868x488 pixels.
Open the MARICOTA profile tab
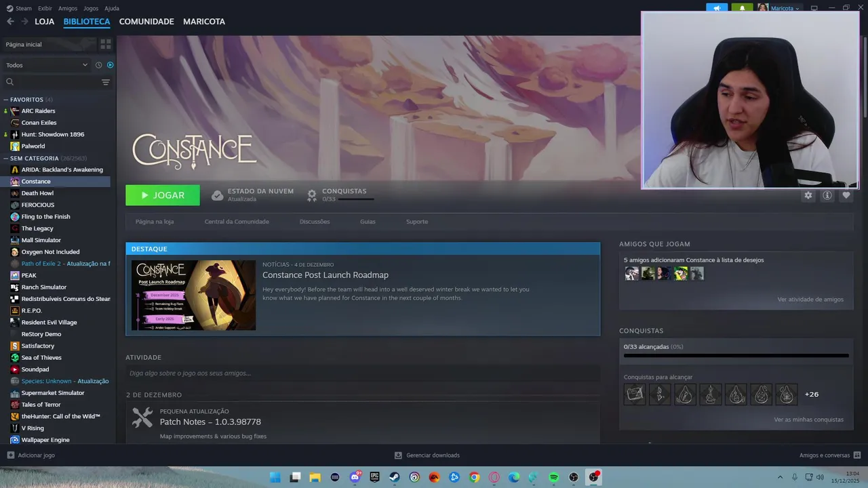tap(204, 22)
